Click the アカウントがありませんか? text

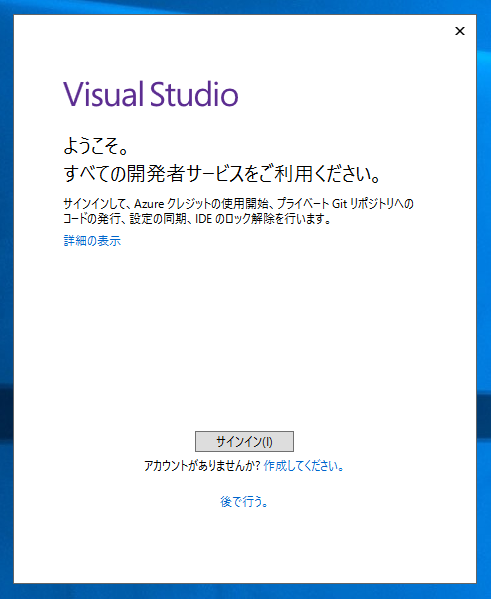coord(202,466)
